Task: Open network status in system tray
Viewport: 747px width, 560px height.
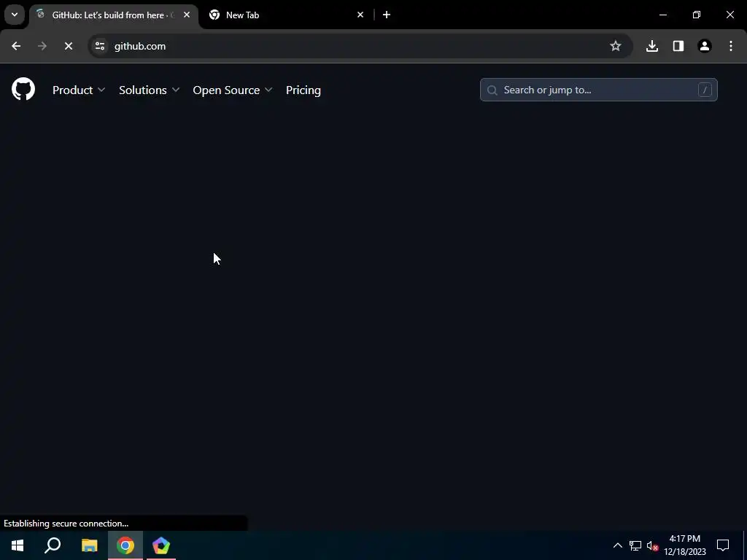Action: coord(635,545)
